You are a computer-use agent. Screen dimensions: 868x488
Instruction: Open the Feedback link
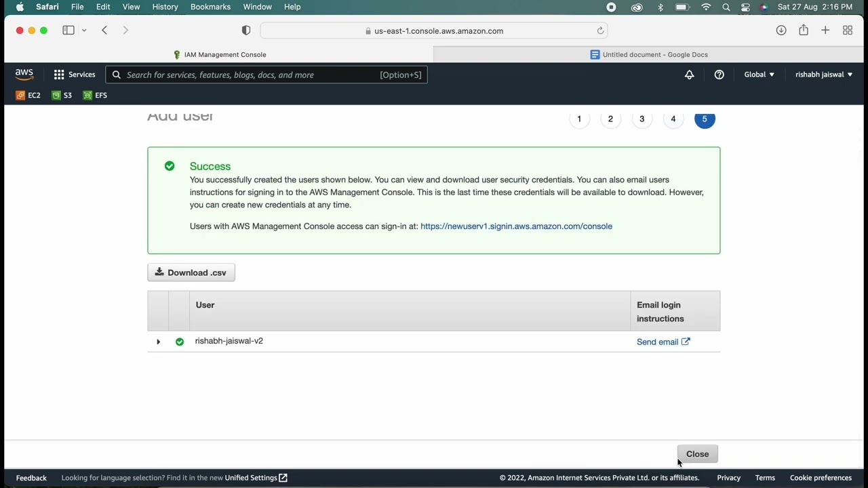coord(31,478)
